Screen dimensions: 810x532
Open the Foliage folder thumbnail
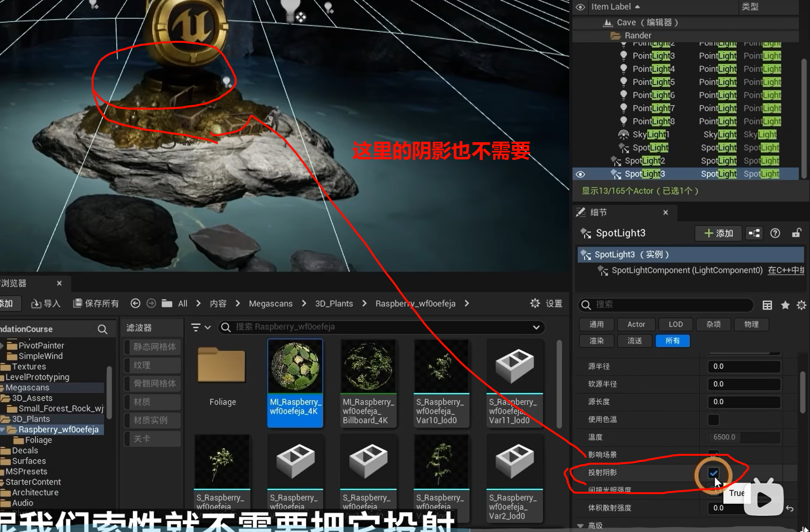coord(222,366)
